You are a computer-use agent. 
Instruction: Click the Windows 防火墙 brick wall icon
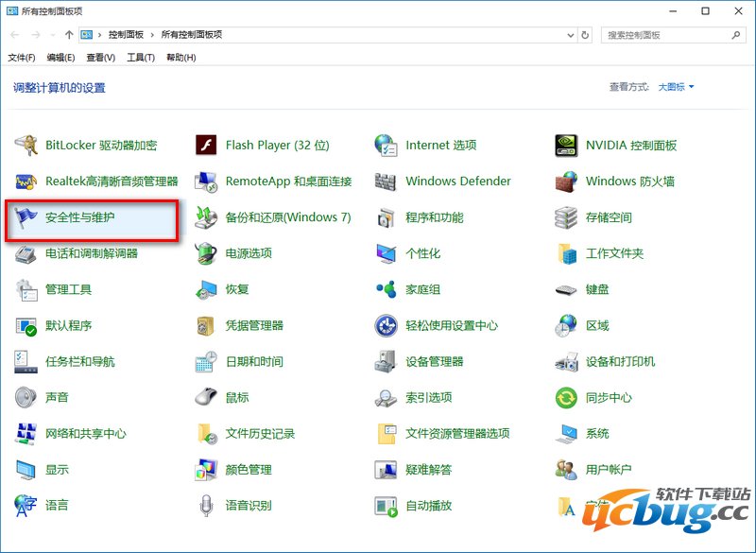point(566,181)
